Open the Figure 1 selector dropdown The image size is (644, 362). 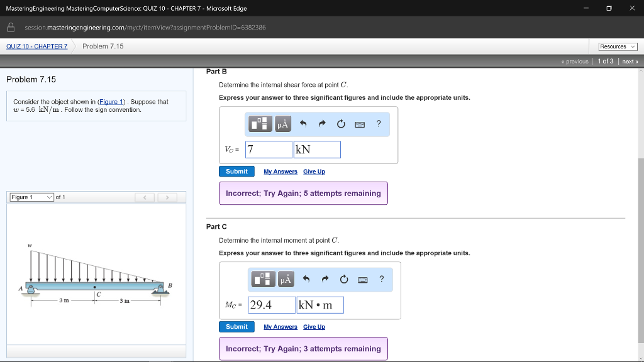pyautogui.click(x=31, y=197)
